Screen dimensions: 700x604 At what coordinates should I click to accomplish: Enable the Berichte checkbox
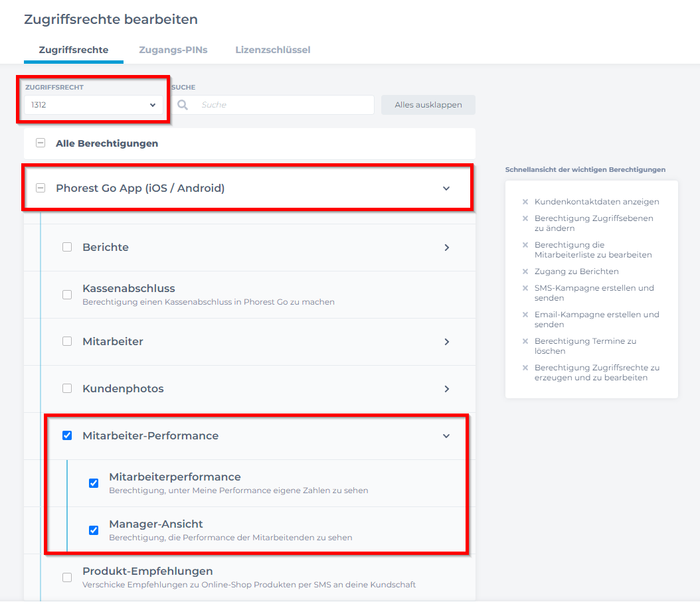coord(67,247)
